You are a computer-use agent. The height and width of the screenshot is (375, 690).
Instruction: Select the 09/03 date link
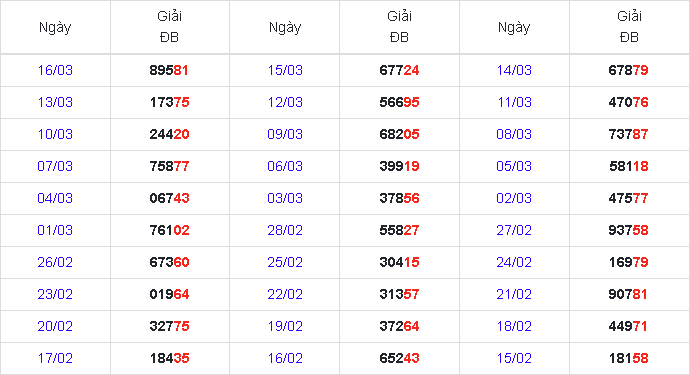tap(285, 134)
